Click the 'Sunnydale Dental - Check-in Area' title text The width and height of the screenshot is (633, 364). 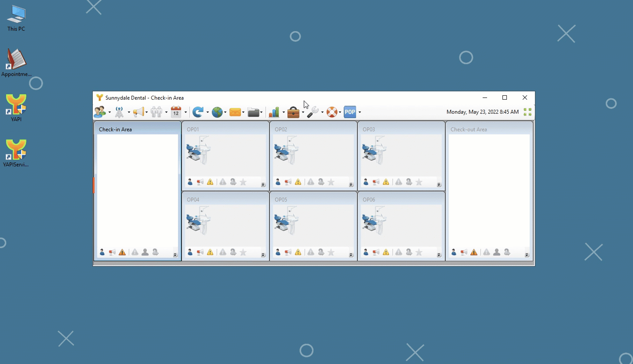click(x=145, y=98)
